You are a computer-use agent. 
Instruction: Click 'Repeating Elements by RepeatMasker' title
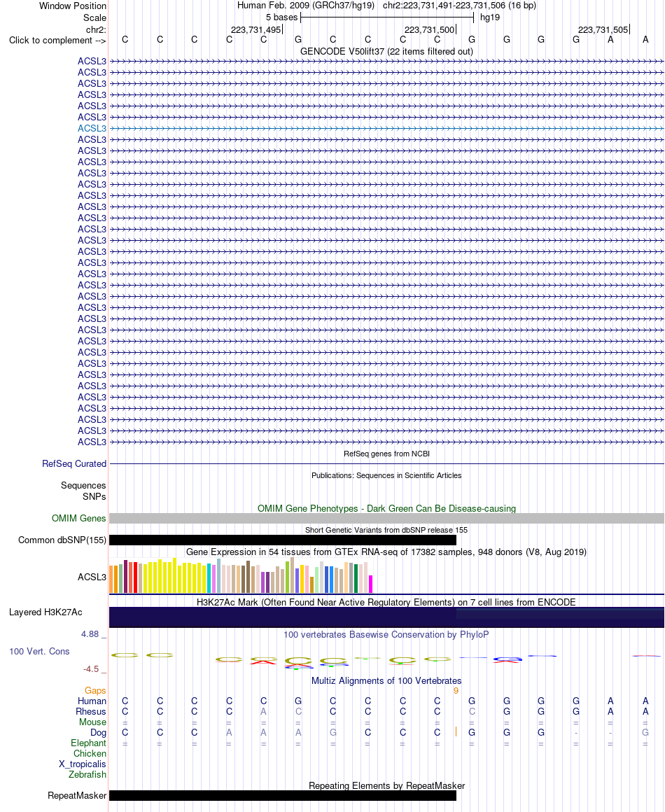click(386, 785)
